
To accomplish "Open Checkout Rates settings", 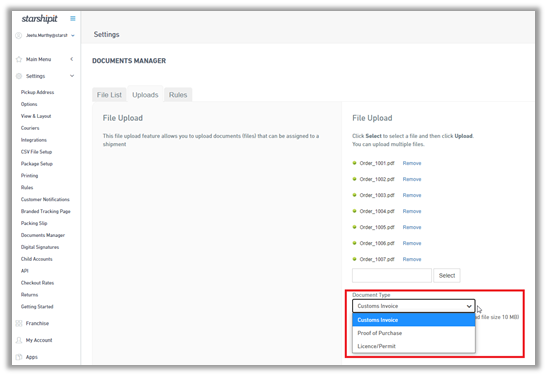I will [37, 283].
